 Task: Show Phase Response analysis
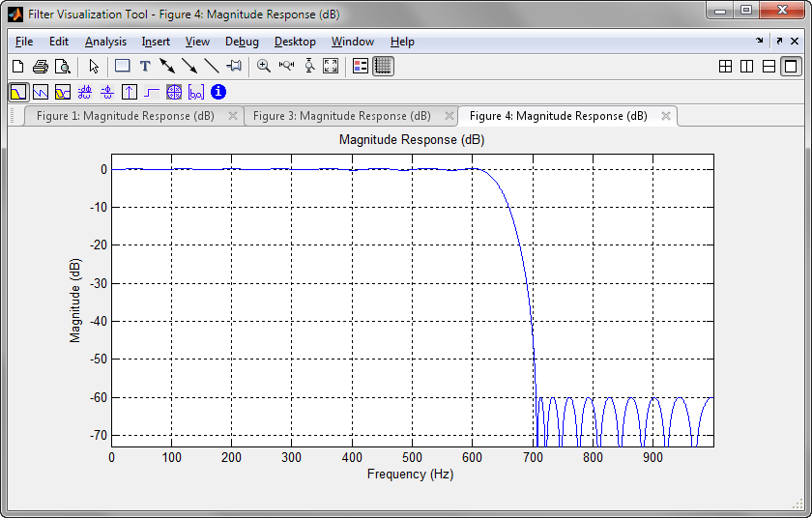tap(41, 92)
